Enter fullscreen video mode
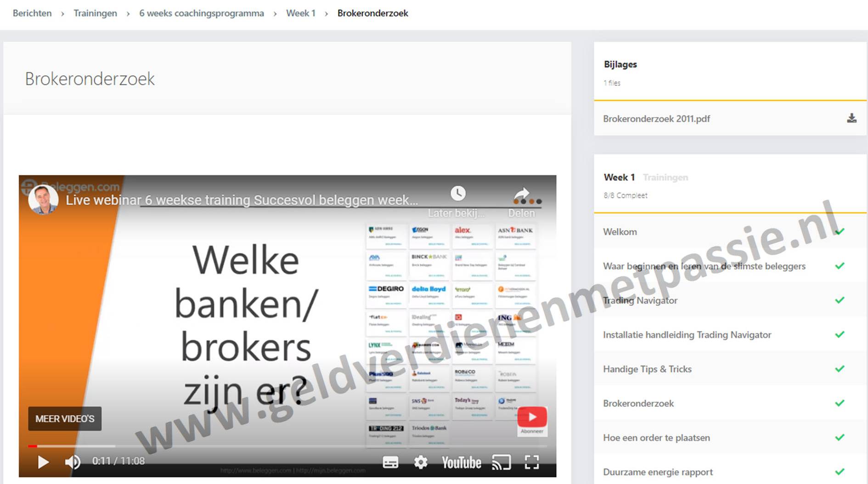This screenshot has width=868, height=484. [x=532, y=462]
